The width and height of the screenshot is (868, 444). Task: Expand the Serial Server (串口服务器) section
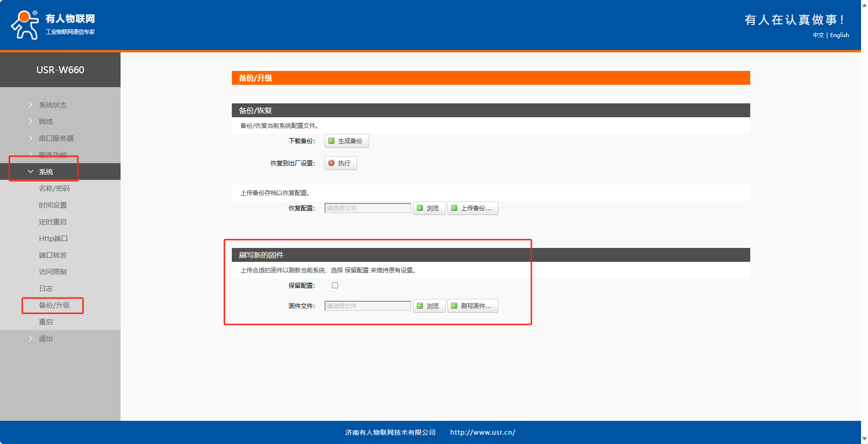pos(56,139)
